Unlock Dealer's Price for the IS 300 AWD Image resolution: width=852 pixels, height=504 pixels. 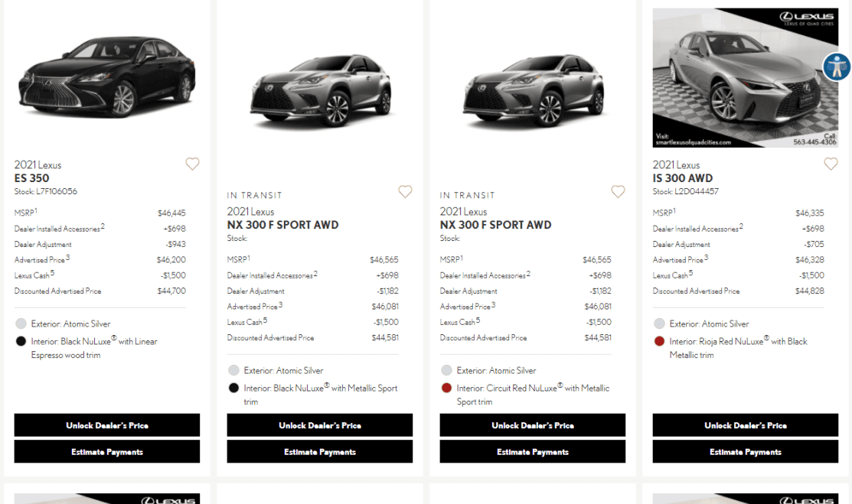[x=745, y=425]
